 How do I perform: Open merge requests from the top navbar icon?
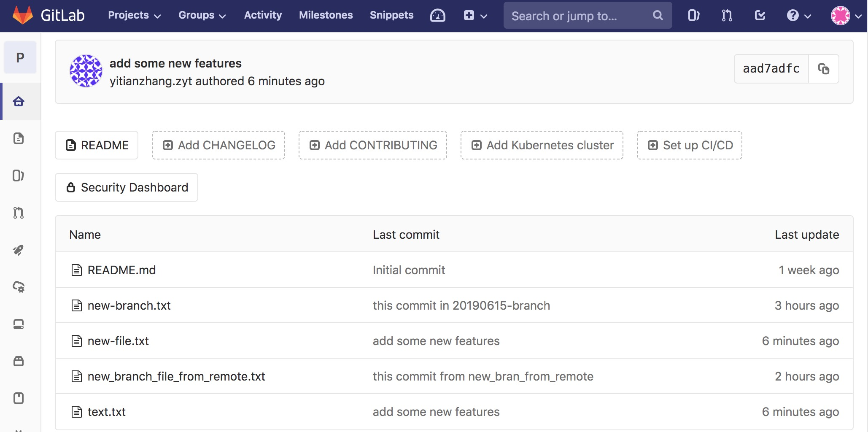[726, 15]
